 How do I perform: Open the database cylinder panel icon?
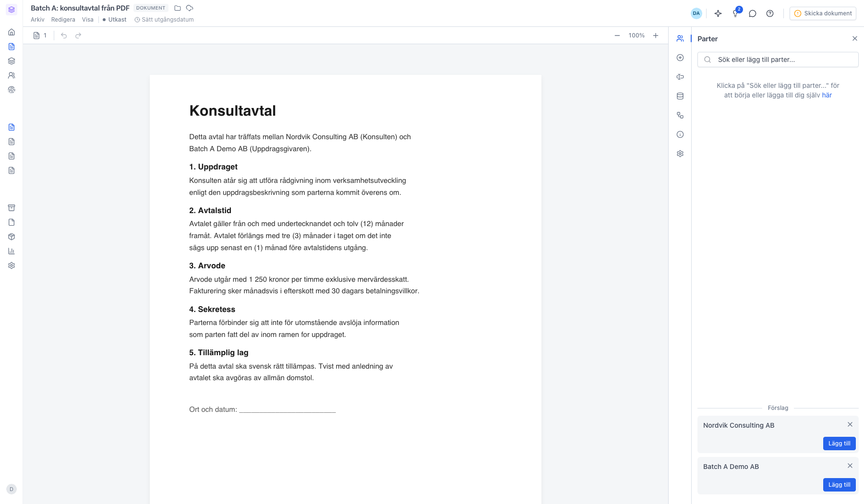pos(680,96)
